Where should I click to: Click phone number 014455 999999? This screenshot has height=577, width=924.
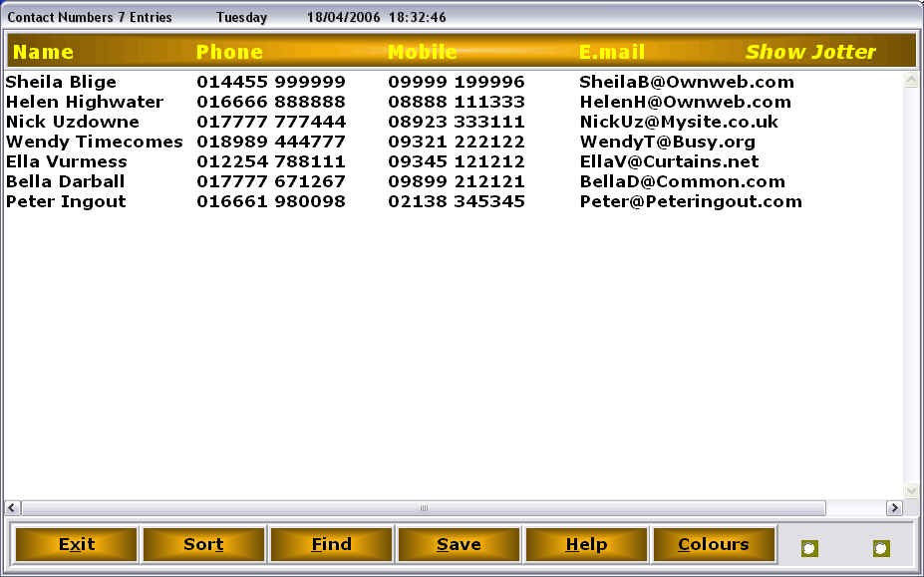(x=271, y=82)
